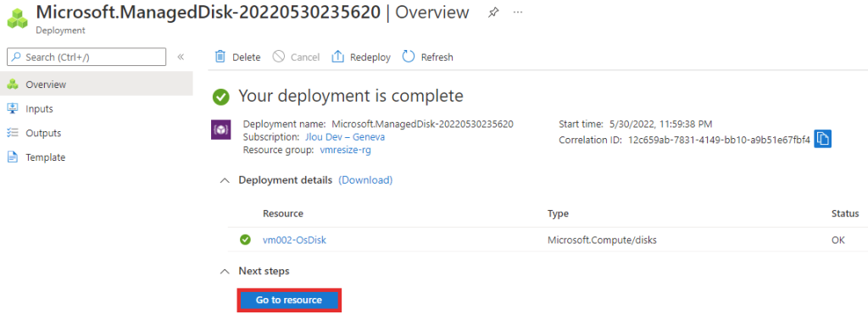The height and width of the screenshot is (320, 868).
Task: Click the Refresh circular arrow icon
Action: click(x=409, y=57)
